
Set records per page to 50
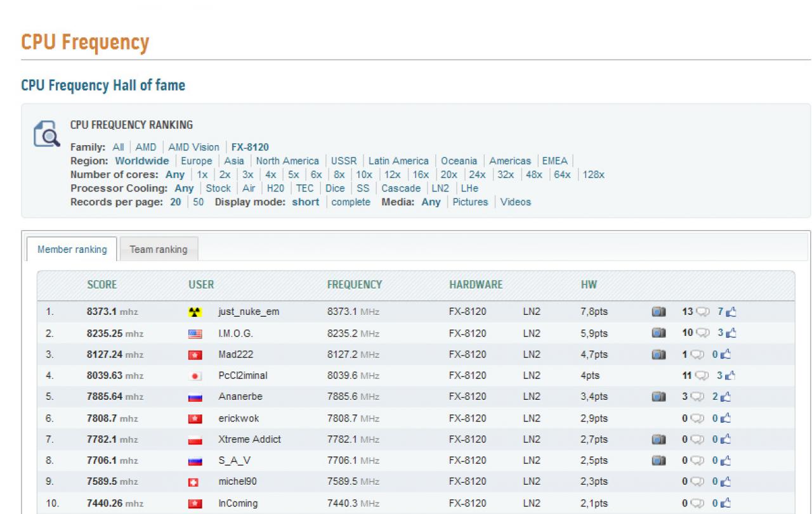[198, 202]
